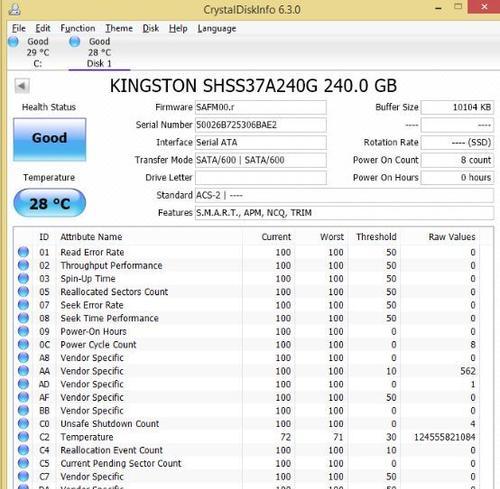Click the Features field with TRIM
This screenshot has height=489, width=500.
click(344, 213)
